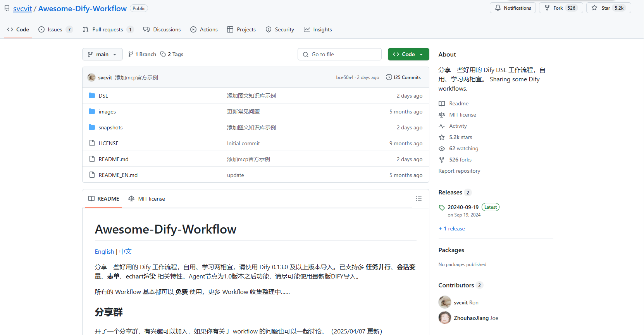The height and width of the screenshot is (335, 644).
Task: Open the svcvit owner link in header
Action: click(22, 9)
